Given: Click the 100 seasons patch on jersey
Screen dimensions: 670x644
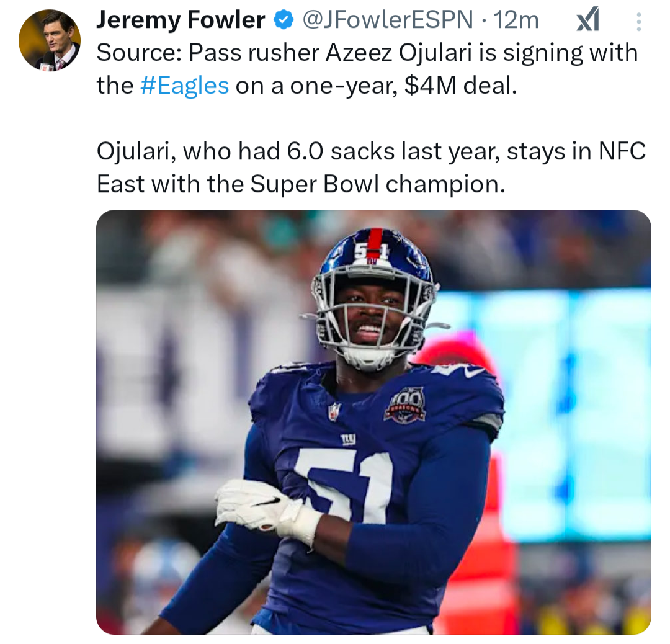Looking at the screenshot, I should pos(404,405).
